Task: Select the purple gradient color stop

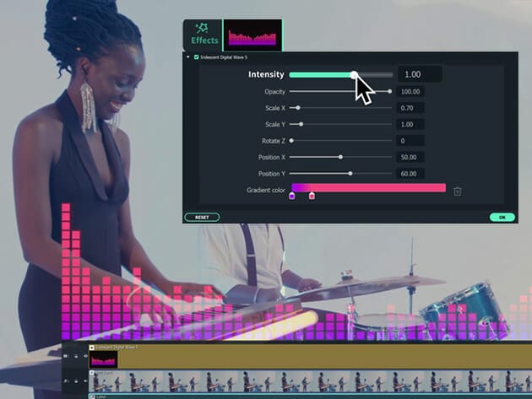Action: point(292,196)
